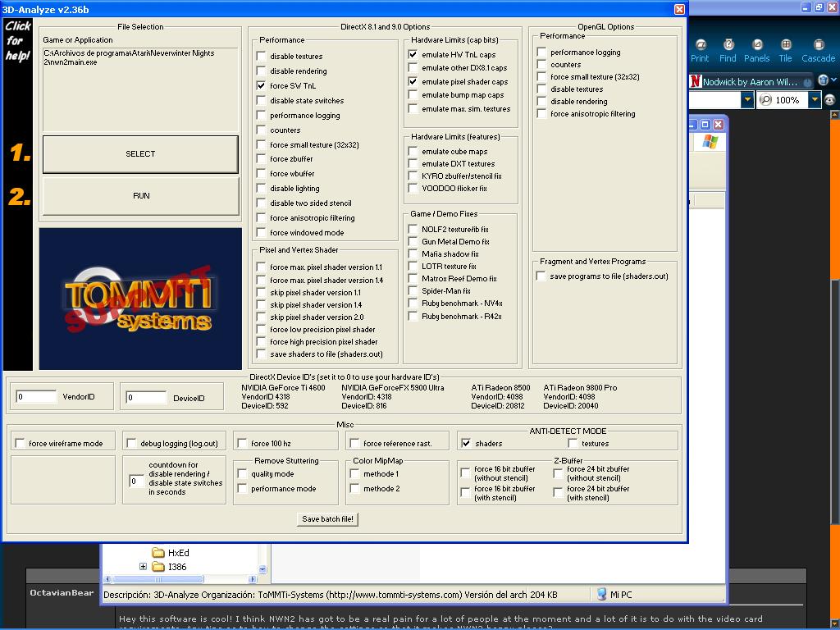Uncheck the ANTI-DETECT MODE 'shaders' checkbox

click(x=466, y=443)
